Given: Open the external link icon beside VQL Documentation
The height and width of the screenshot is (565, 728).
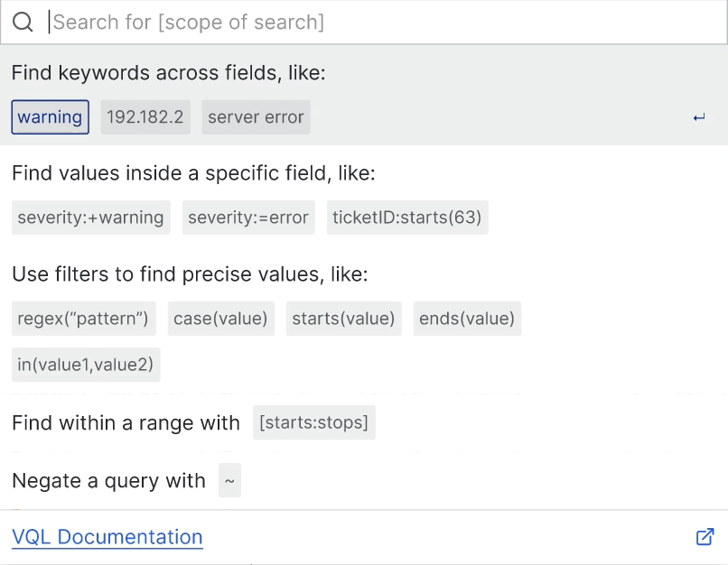Looking at the screenshot, I should [705, 537].
